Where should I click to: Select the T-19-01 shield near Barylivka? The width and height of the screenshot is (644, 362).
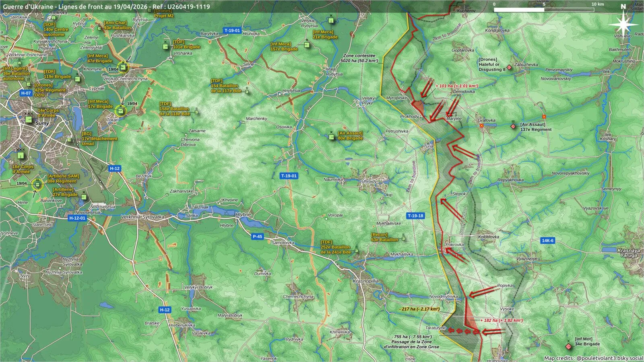pos(232,31)
